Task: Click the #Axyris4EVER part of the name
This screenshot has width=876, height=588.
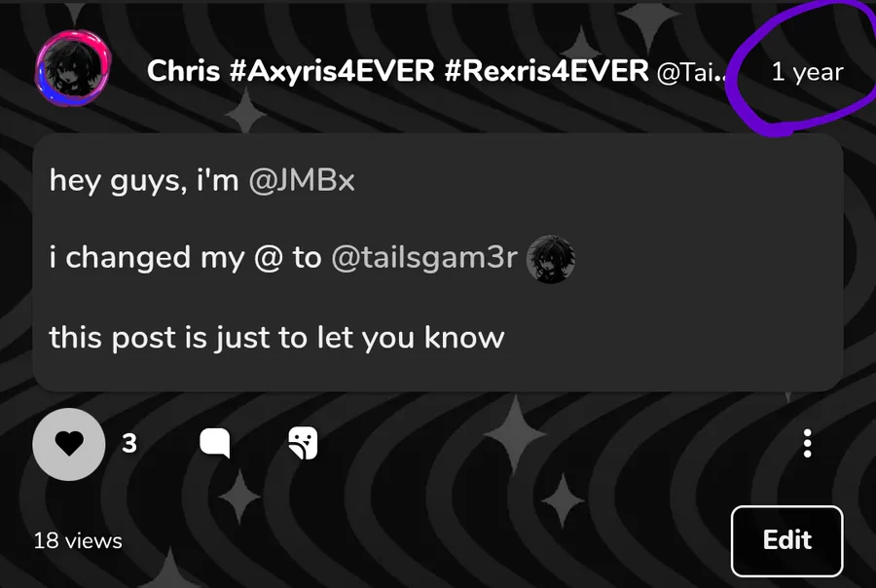Action: [x=332, y=71]
